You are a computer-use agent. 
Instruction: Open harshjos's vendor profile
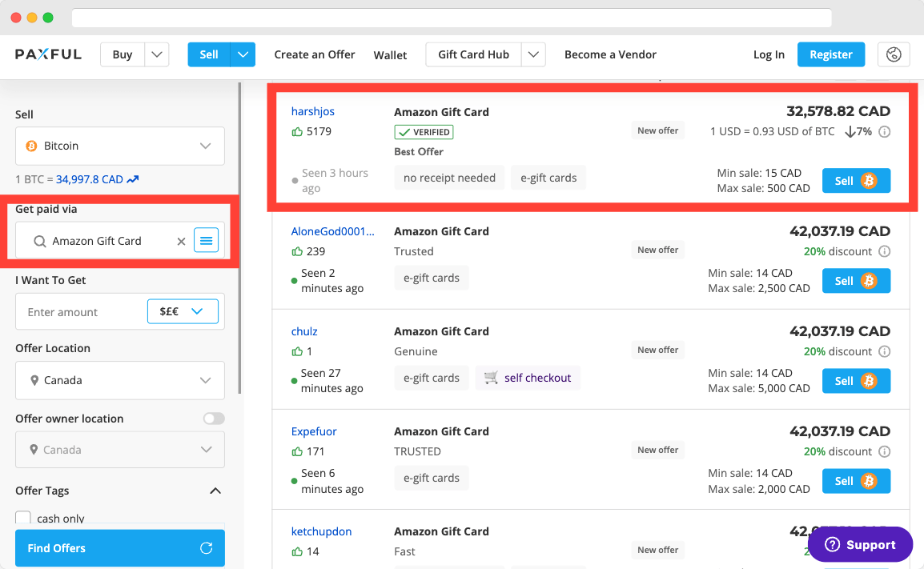pos(313,111)
